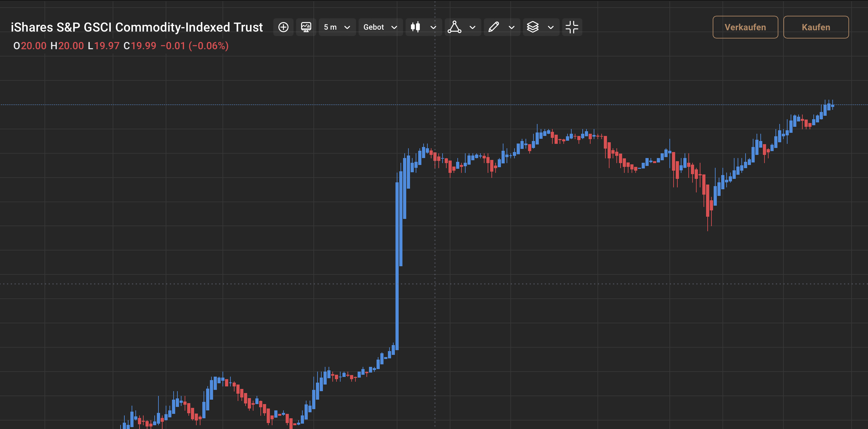
Task: Open the chart monitor view icon
Action: 306,27
